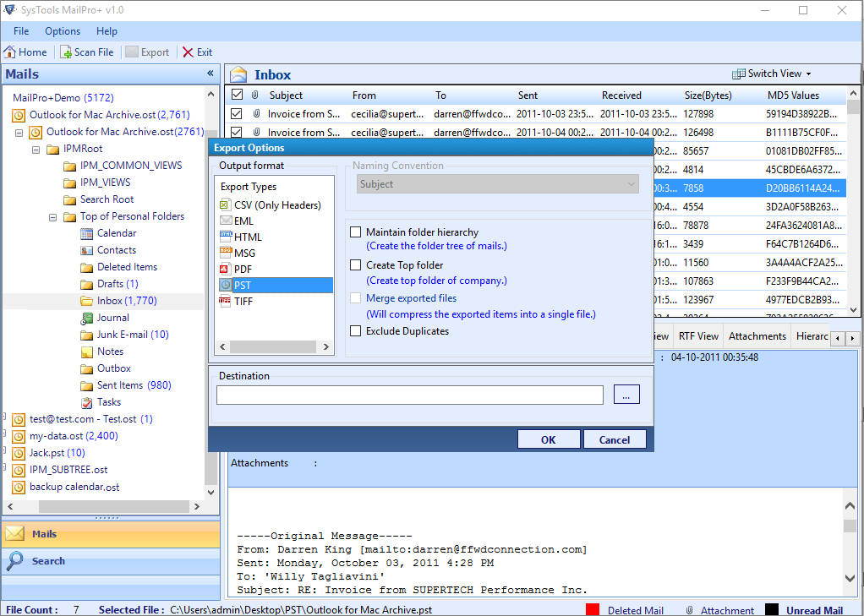864x616 pixels.
Task: Collapse the IPMRoot tree node
Action: (x=35, y=148)
